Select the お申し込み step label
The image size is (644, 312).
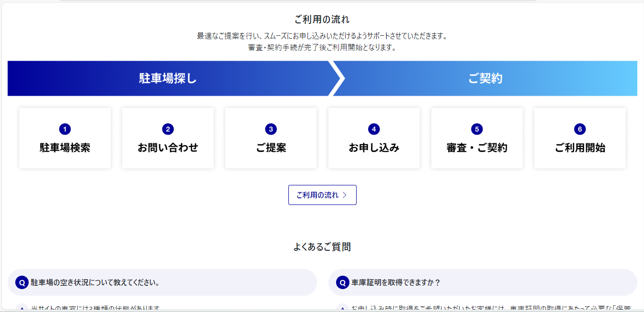(374, 148)
